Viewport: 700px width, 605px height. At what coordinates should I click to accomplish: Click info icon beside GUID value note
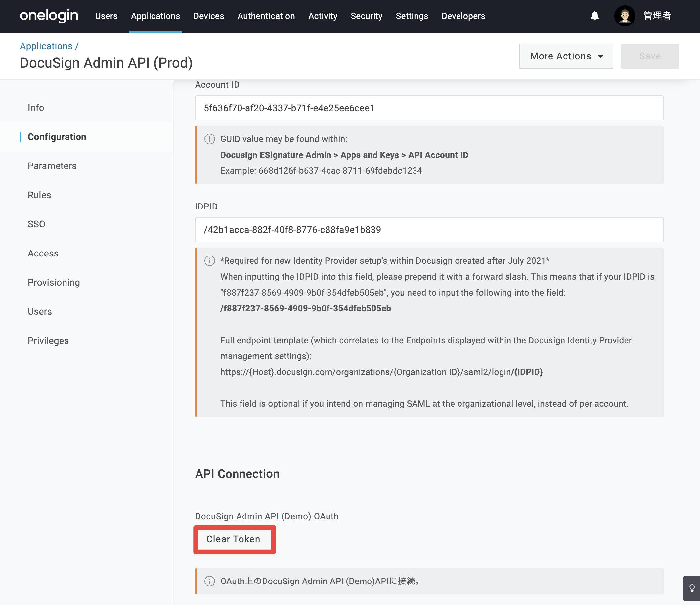[x=209, y=139]
